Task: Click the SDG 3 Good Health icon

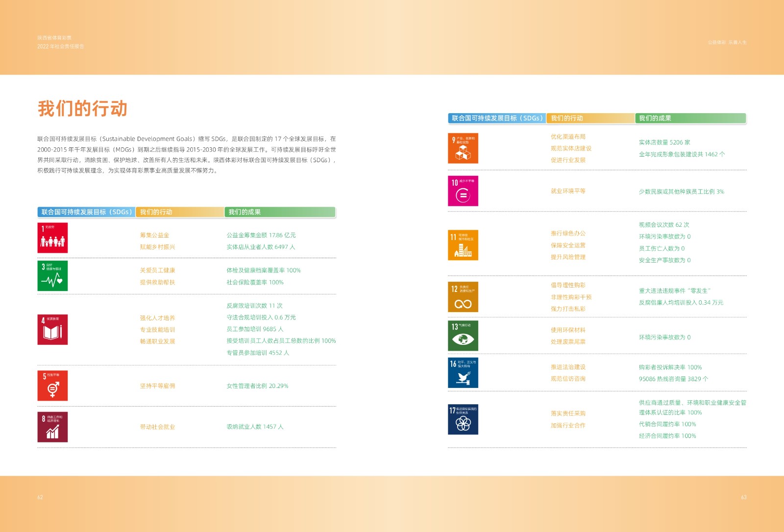Action: pyautogui.click(x=52, y=276)
